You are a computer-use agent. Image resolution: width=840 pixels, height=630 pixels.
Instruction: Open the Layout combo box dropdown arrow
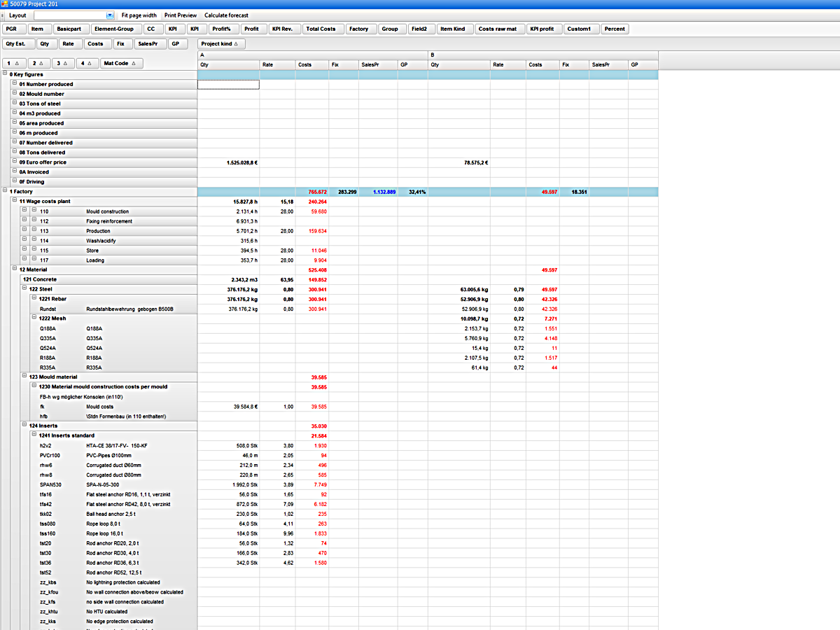(110, 15)
